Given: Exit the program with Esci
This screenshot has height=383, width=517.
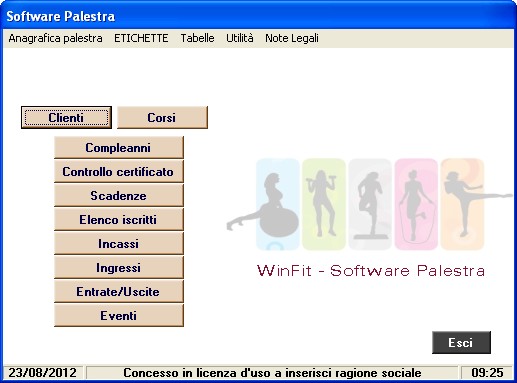Looking at the screenshot, I should click(x=461, y=342).
